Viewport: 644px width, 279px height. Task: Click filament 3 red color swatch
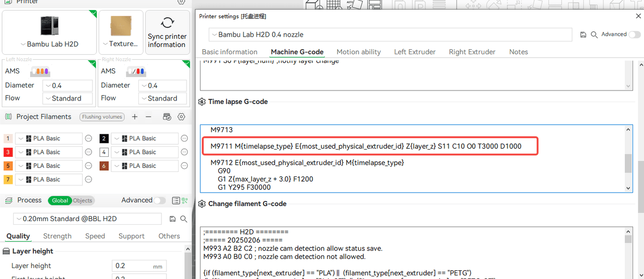(x=8, y=152)
